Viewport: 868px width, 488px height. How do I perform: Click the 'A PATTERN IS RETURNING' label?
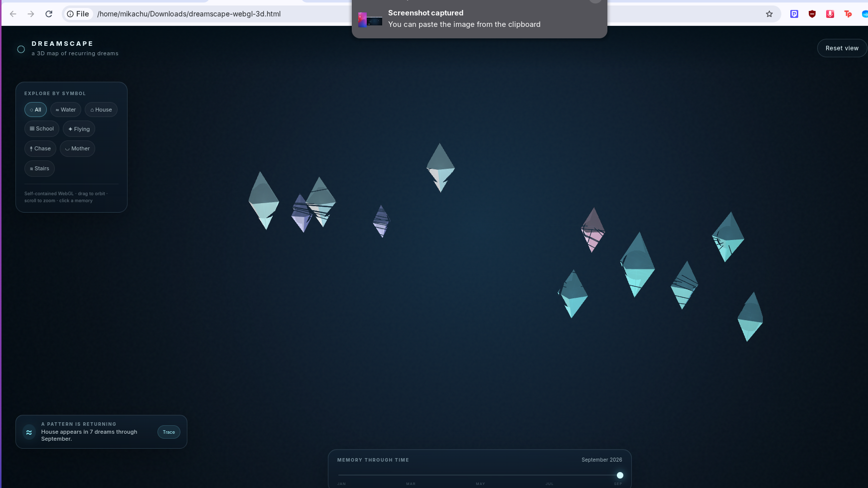[79, 424]
